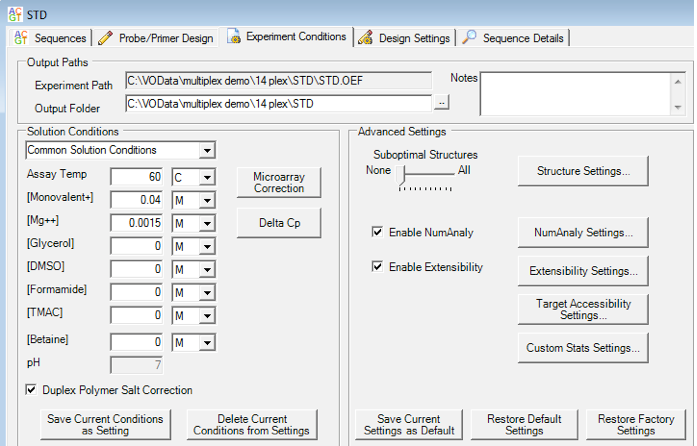Click the Microarray Correction button
The width and height of the screenshot is (697, 446).
pos(279,182)
